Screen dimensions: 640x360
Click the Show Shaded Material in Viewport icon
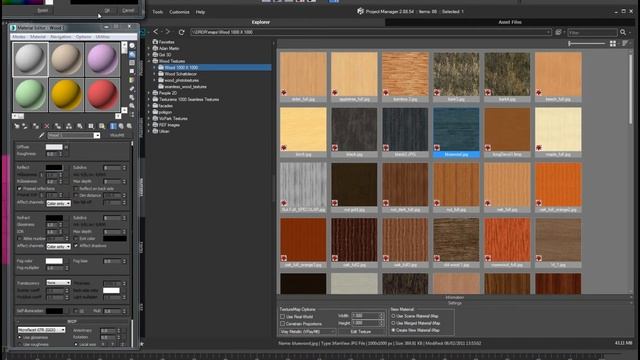[102, 126]
